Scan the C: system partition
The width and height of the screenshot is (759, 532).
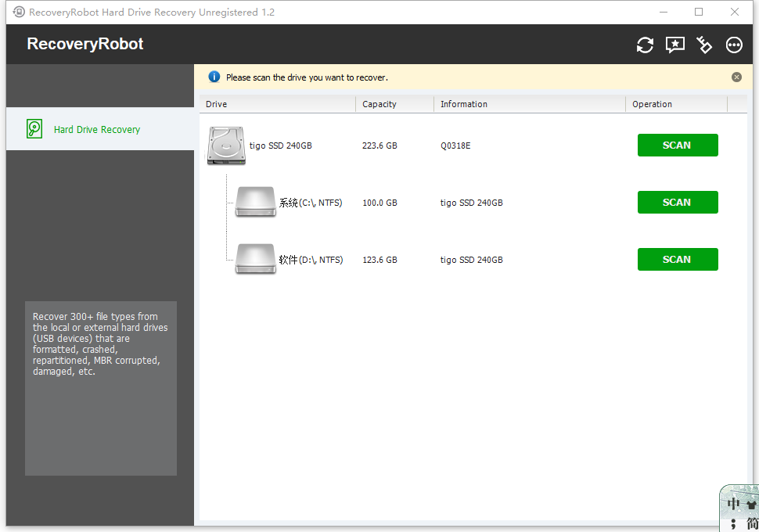coord(677,203)
